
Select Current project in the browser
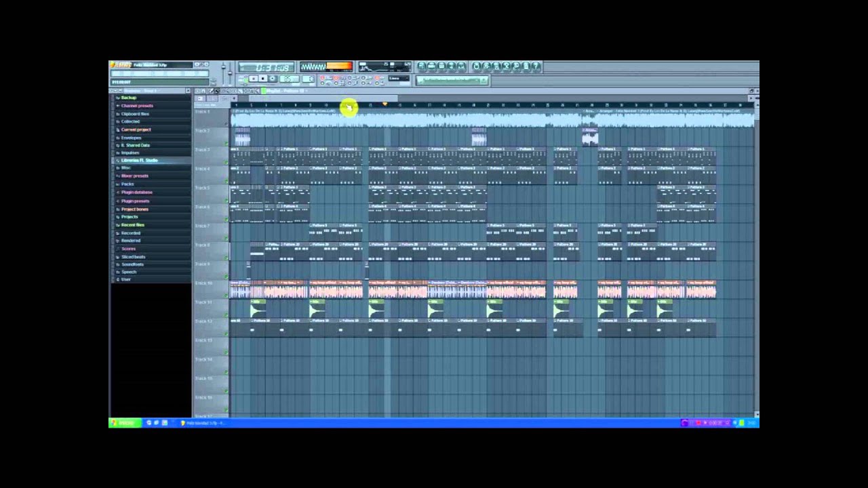click(136, 129)
